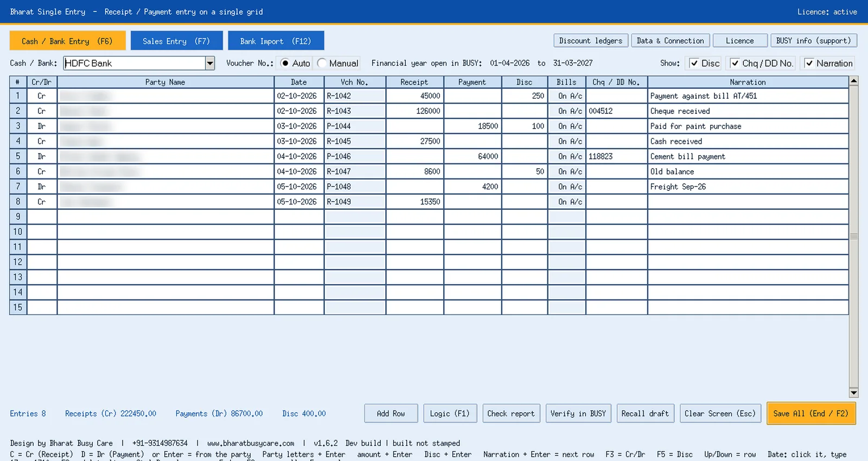The image size is (868, 461).
Task: Click the Narration column header
Action: [748, 82]
